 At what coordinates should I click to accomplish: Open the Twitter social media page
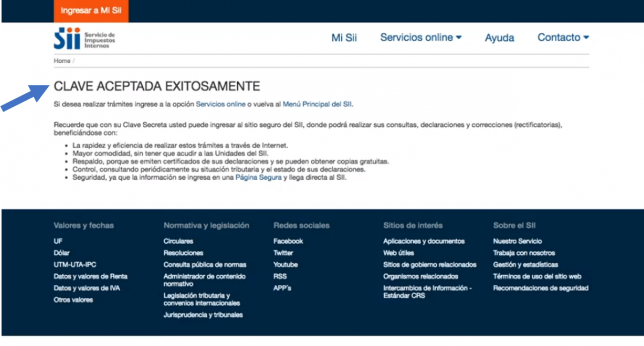click(x=283, y=253)
